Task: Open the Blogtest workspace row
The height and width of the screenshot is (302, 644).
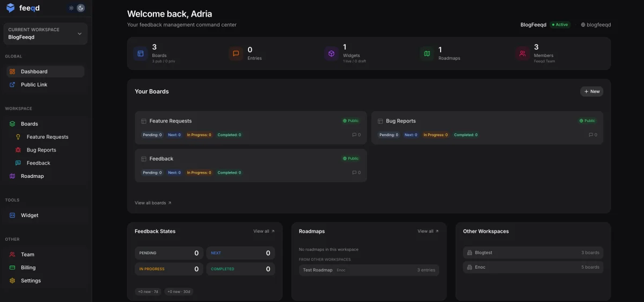Action: tap(533, 253)
